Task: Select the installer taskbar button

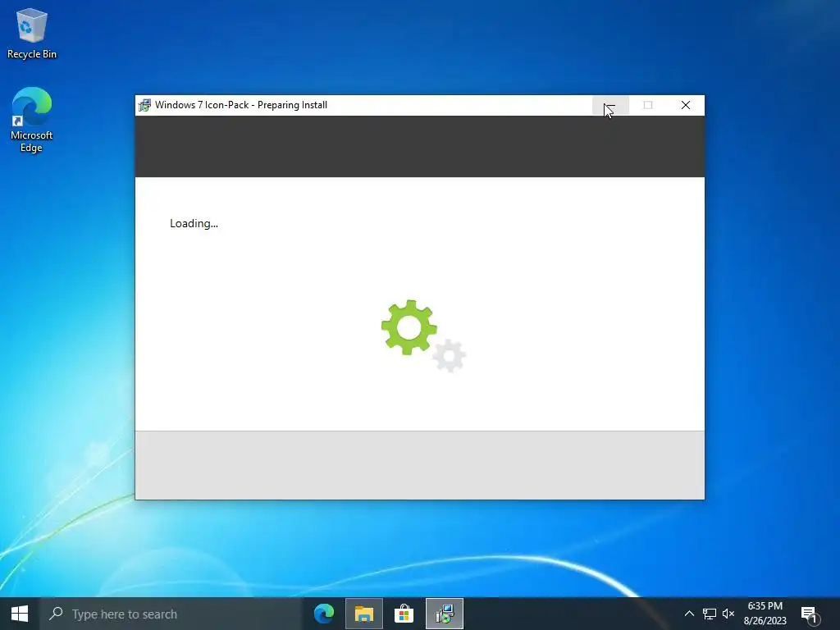Action: click(x=445, y=614)
